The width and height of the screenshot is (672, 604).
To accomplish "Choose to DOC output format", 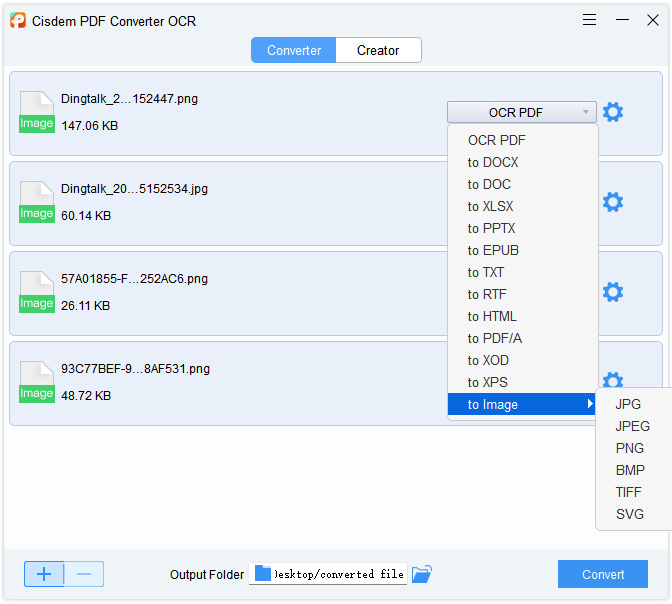I will [522, 184].
